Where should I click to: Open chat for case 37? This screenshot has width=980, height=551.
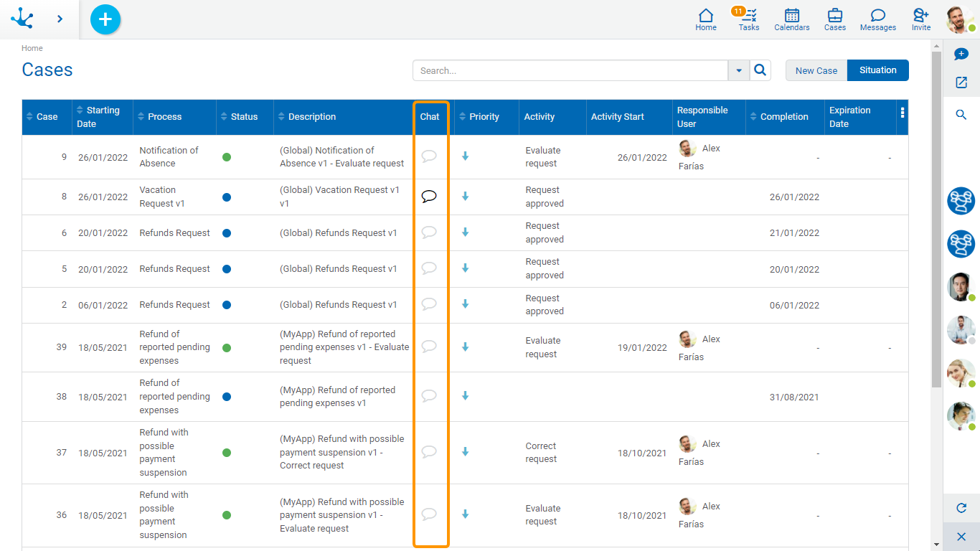(x=429, y=452)
